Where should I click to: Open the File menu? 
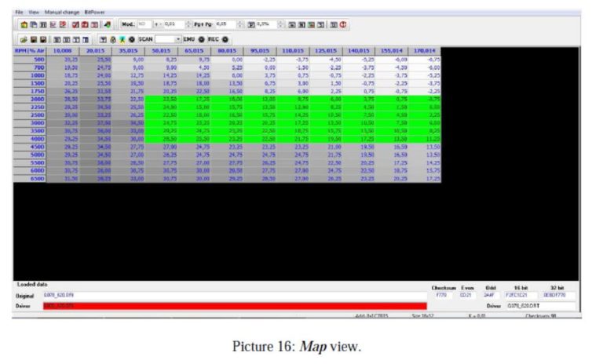pyautogui.click(x=19, y=13)
